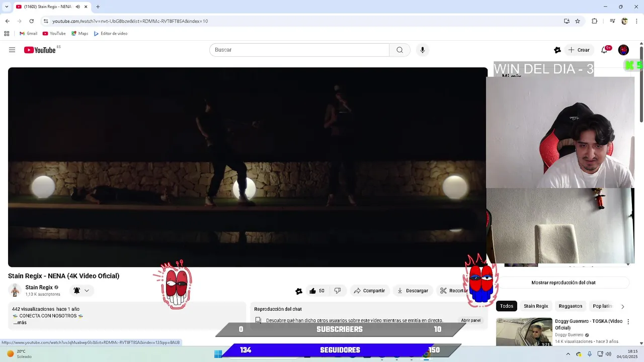Open system tray volume icon
Image resolution: width=644 pixels, height=362 pixels.
pos(608,354)
